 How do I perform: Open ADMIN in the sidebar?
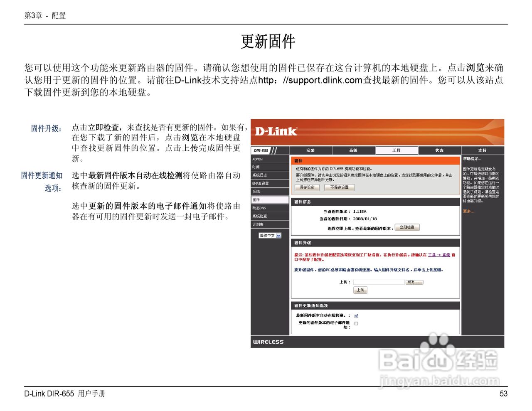(x=270, y=159)
